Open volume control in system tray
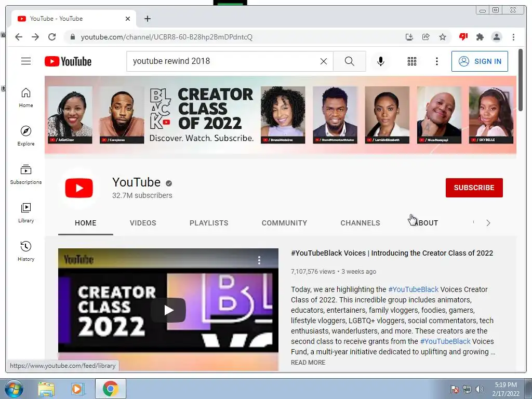The image size is (532, 399). 479,389
